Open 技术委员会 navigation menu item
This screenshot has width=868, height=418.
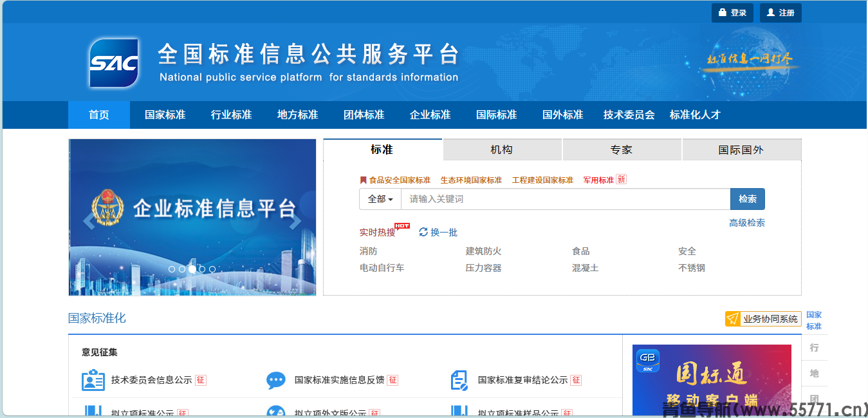point(629,115)
